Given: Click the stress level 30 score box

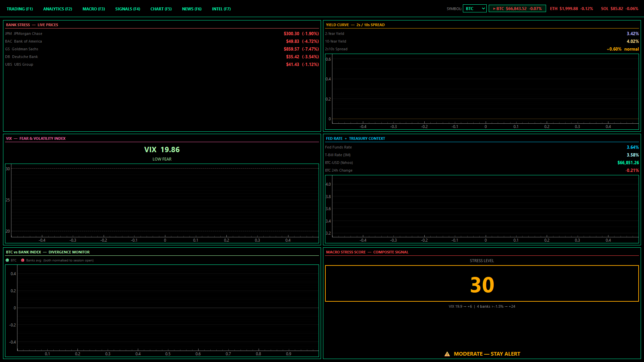Looking at the screenshot, I should (x=482, y=284).
